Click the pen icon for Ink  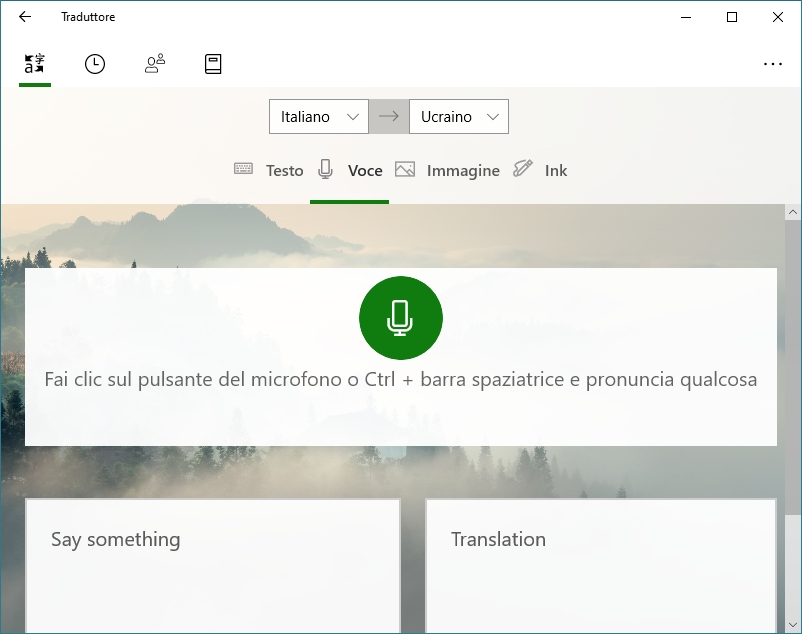pos(522,168)
